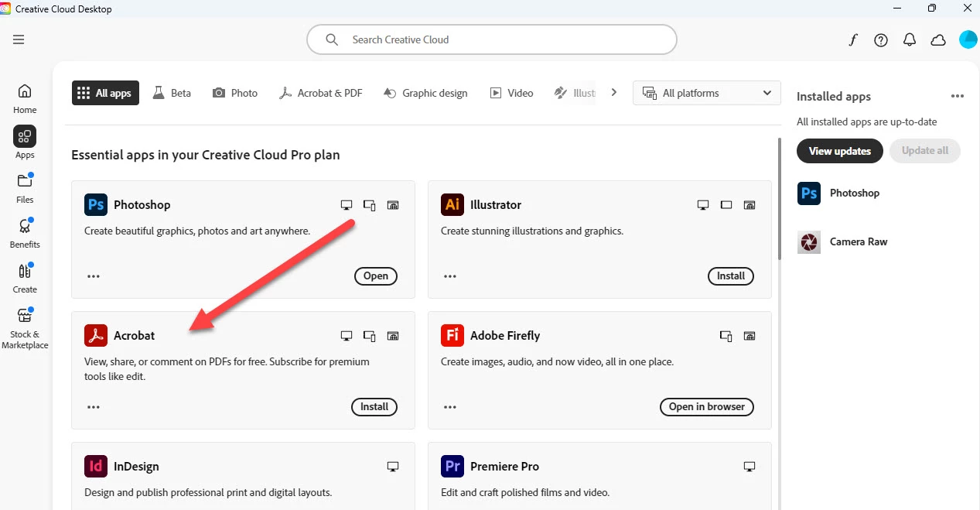Click Camera Raw icon in Installed apps
980x510 pixels.
(809, 242)
